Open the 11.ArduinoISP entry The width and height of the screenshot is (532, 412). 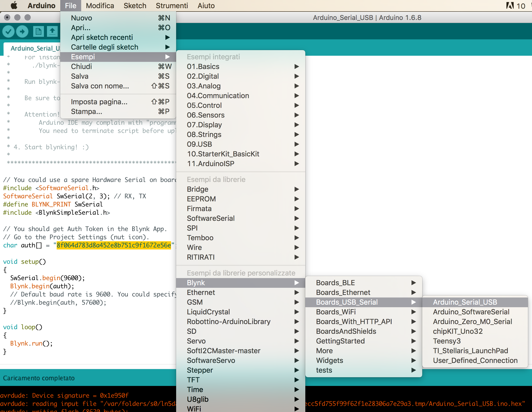tap(241, 164)
